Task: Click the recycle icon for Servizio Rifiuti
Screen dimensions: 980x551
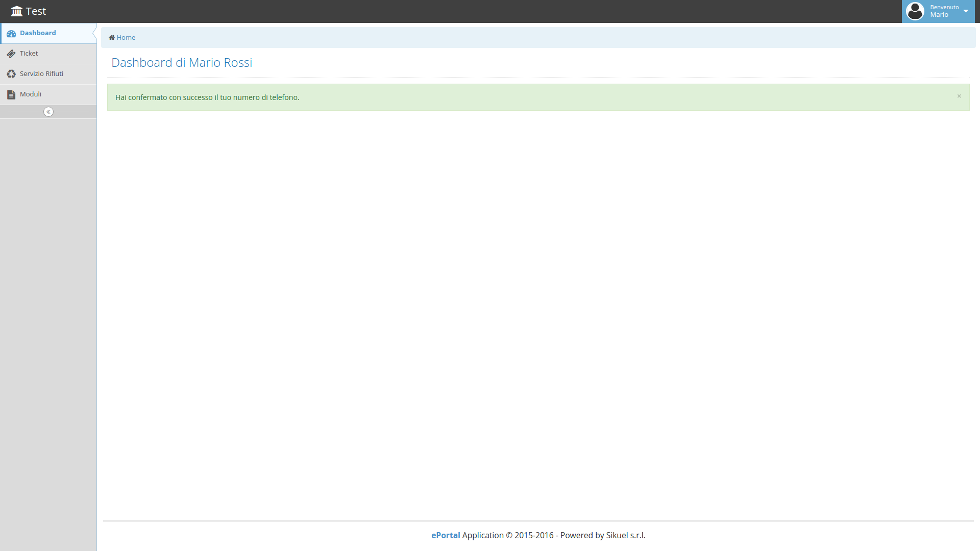Action: [11, 74]
